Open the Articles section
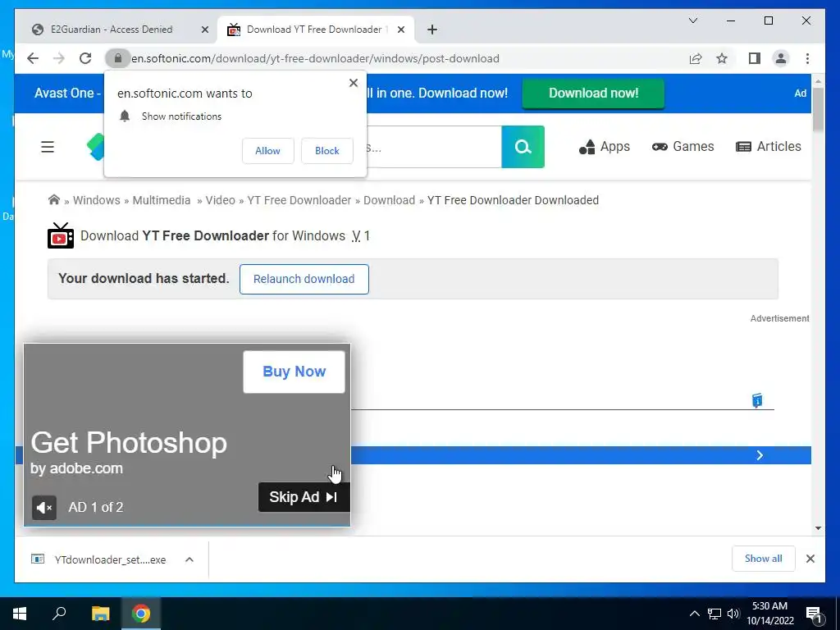The width and height of the screenshot is (840, 630). click(768, 147)
